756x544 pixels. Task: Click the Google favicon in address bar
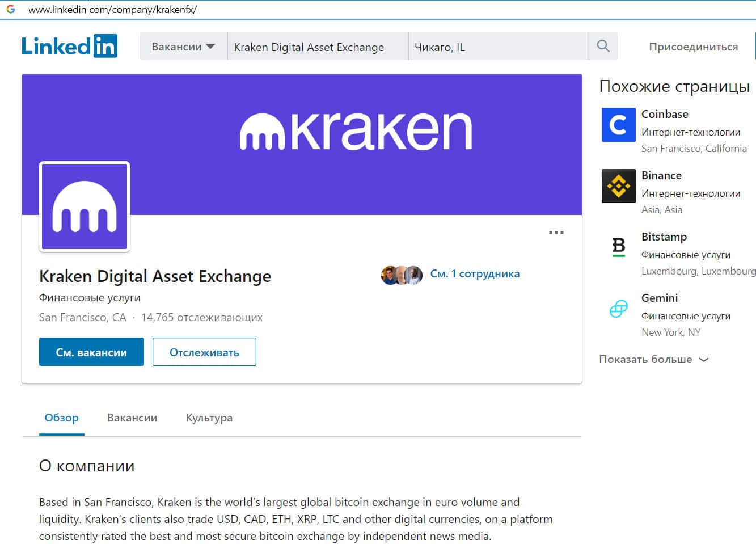(x=11, y=10)
